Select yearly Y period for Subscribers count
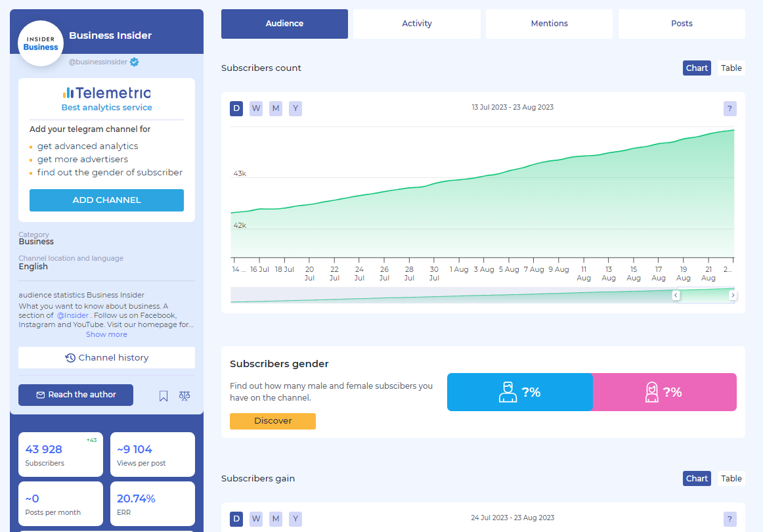Image resolution: width=763 pixels, height=532 pixels. pos(295,108)
